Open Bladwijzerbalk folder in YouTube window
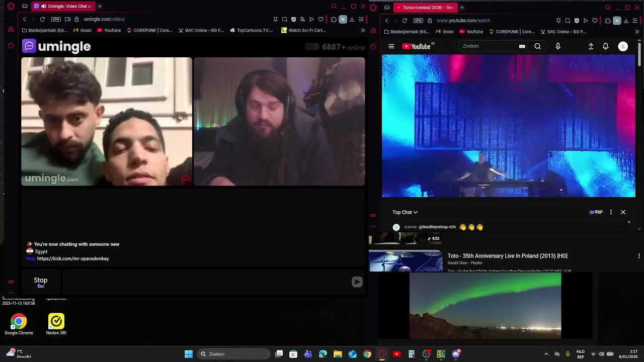Image resolution: width=644 pixels, height=362 pixels. 407,32
